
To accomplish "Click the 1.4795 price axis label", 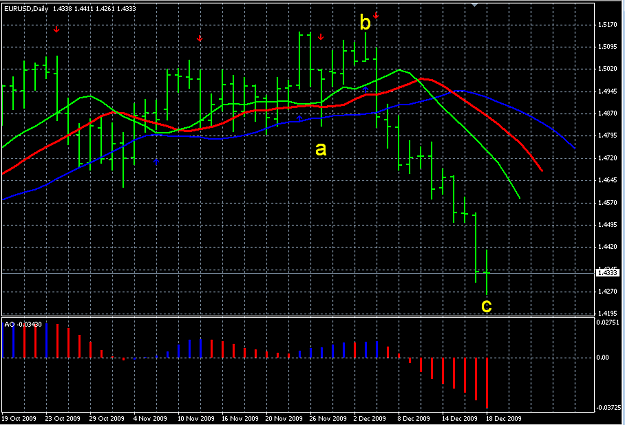I will pyautogui.click(x=607, y=136).
